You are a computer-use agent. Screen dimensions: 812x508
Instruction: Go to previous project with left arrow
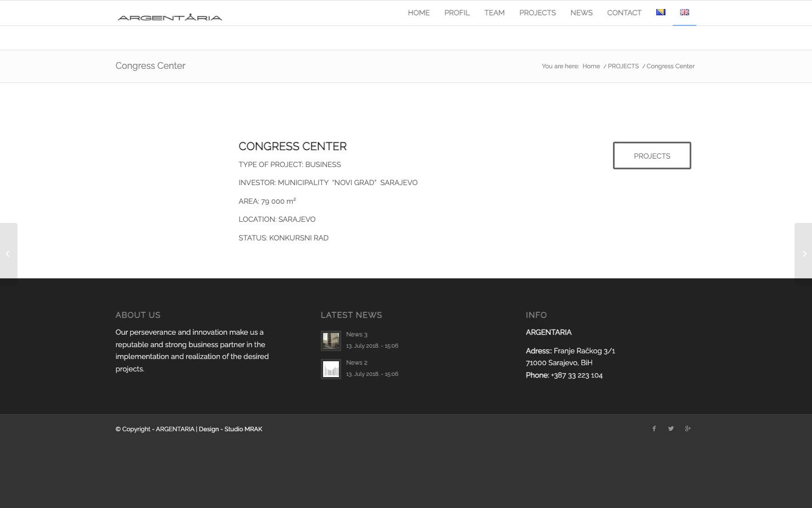[x=8, y=254]
